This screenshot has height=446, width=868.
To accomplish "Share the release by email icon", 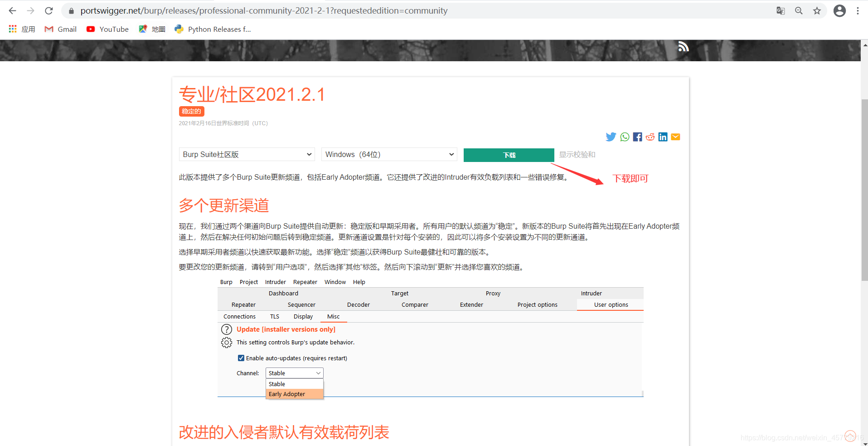I will 675,137.
